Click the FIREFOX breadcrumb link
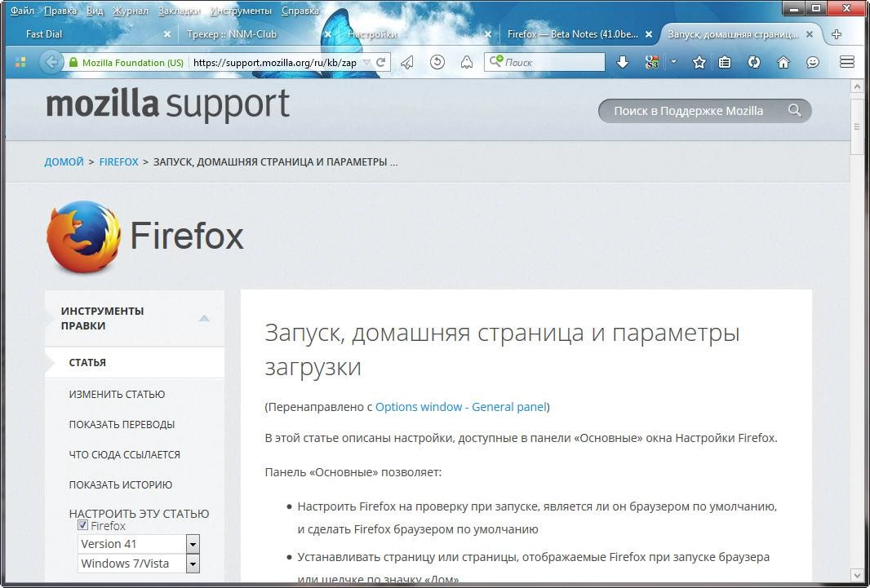This screenshot has height=588, width=870. pos(118,161)
